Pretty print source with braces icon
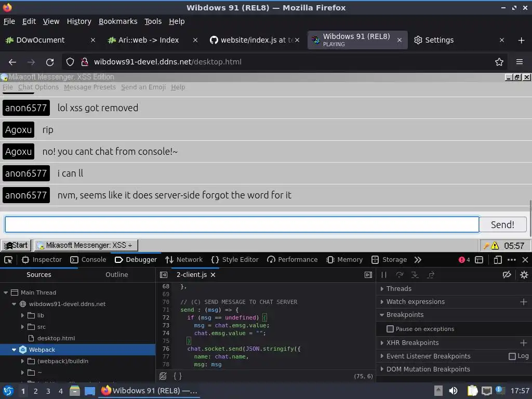 pos(178,376)
